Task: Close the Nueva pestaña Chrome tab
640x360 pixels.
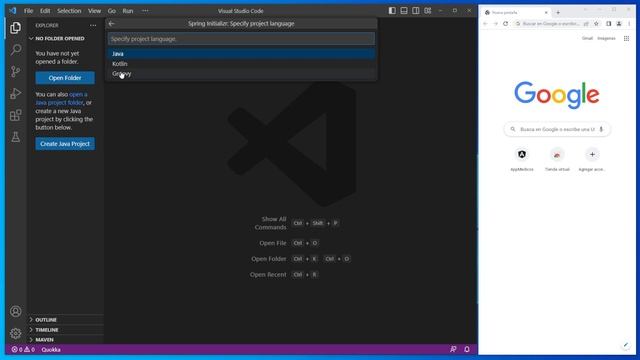Action: (546, 13)
